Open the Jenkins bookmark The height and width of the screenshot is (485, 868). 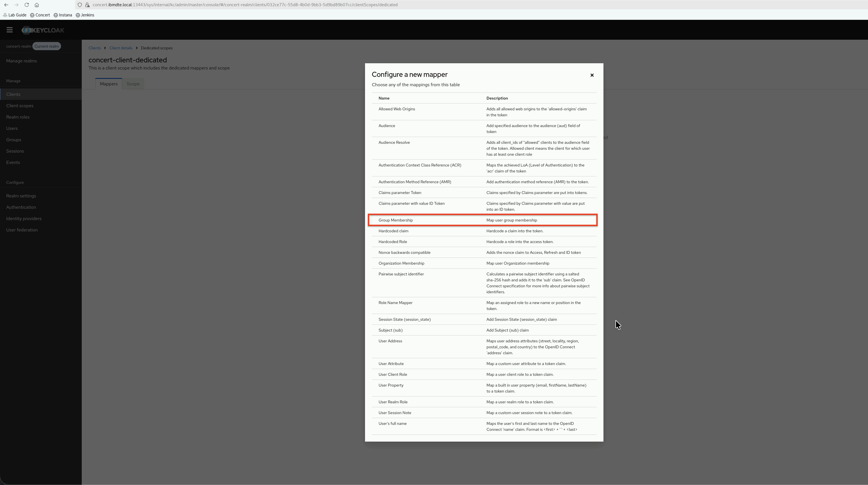(85, 15)
